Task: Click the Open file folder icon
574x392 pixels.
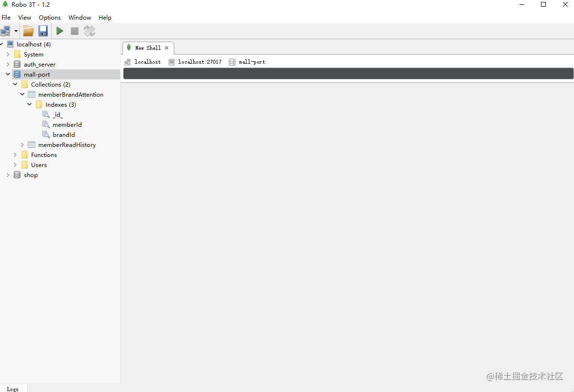Action: pos(28,31)
